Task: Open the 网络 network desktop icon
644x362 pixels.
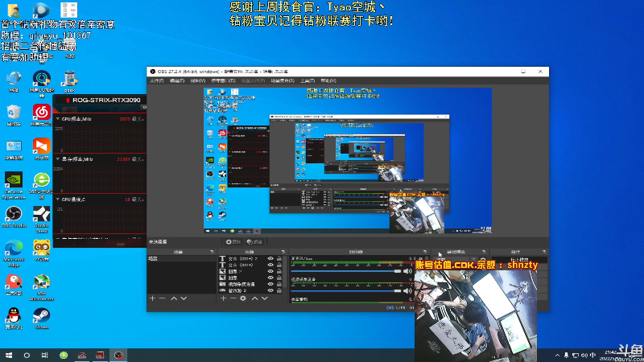Action: tap(14, 81)
